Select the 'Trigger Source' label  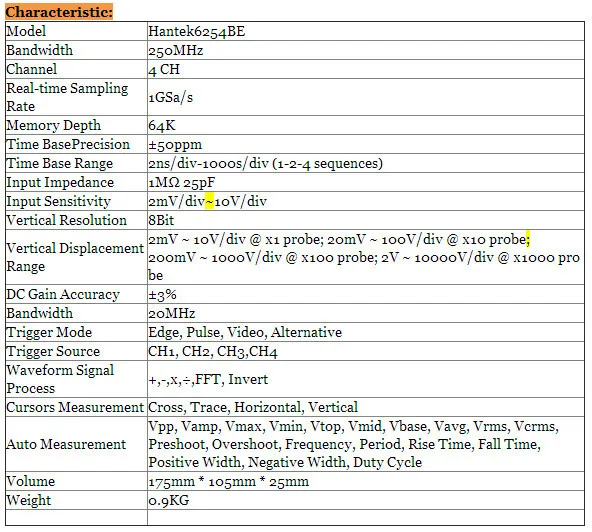coord(53,351)
